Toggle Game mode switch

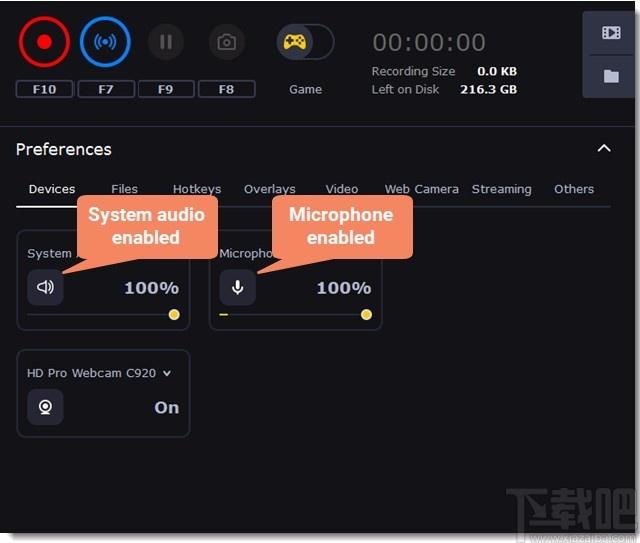click(x=305, y=42)
